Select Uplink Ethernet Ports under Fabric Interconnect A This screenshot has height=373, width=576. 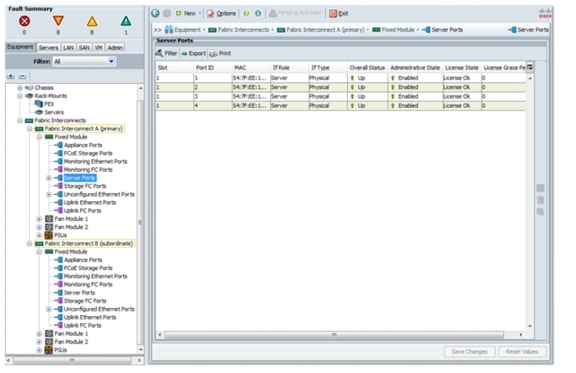pos(90,202)
